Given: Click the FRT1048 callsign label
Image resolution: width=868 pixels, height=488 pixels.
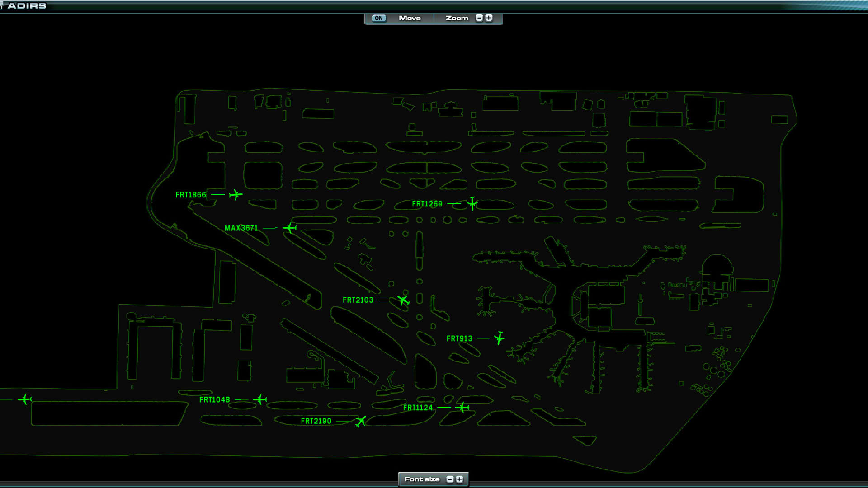Looking at the screenshot, I should pos(215,400).
